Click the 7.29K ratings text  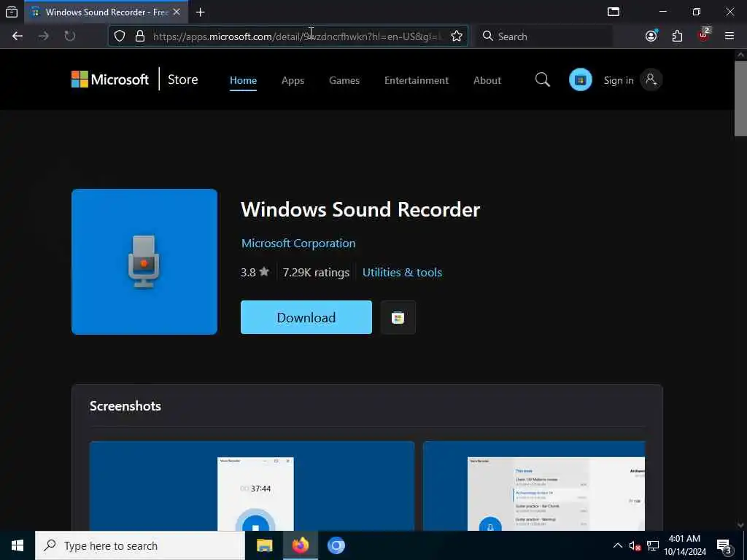point(316,273)
